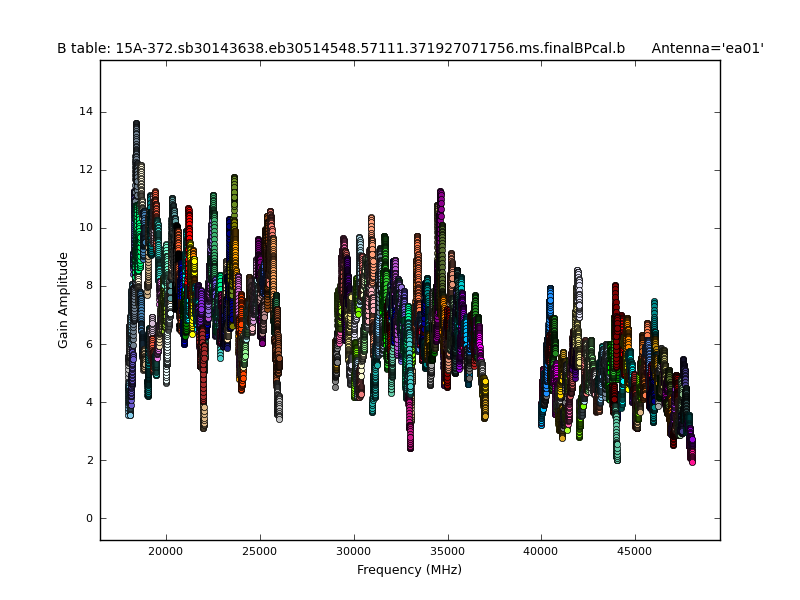Click the 10 y-axis tick label
800x600 pixels.
coord(87,228)
